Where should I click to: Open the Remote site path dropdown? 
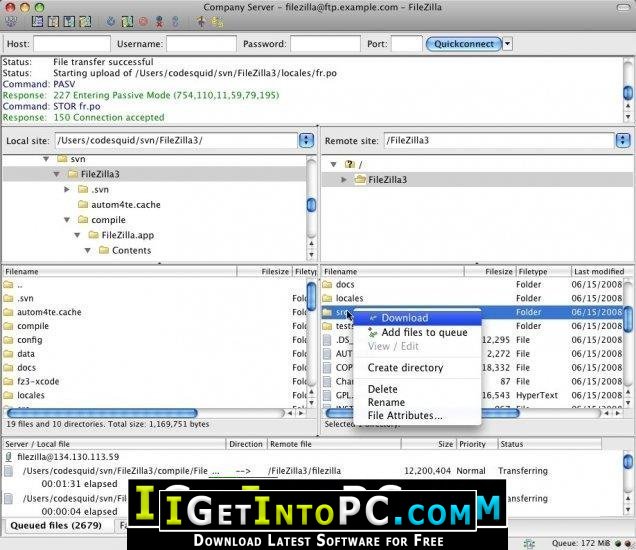pyautogui.click(x=623, y=140)
